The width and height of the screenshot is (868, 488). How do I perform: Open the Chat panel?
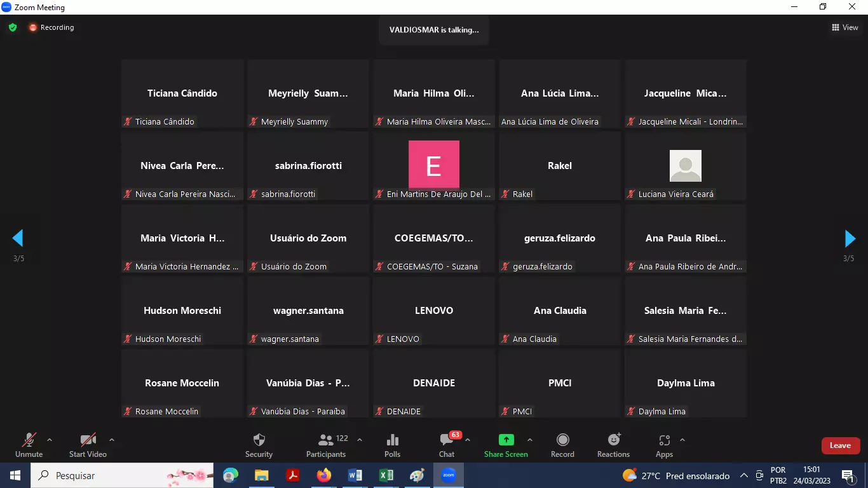(447, 445)
